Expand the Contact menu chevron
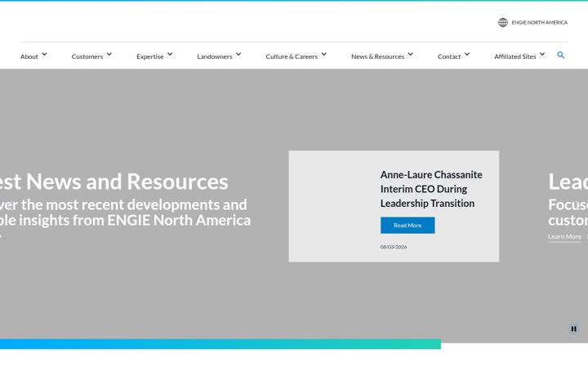The width and height of the screenshot is (588, 368). point(467,55)
